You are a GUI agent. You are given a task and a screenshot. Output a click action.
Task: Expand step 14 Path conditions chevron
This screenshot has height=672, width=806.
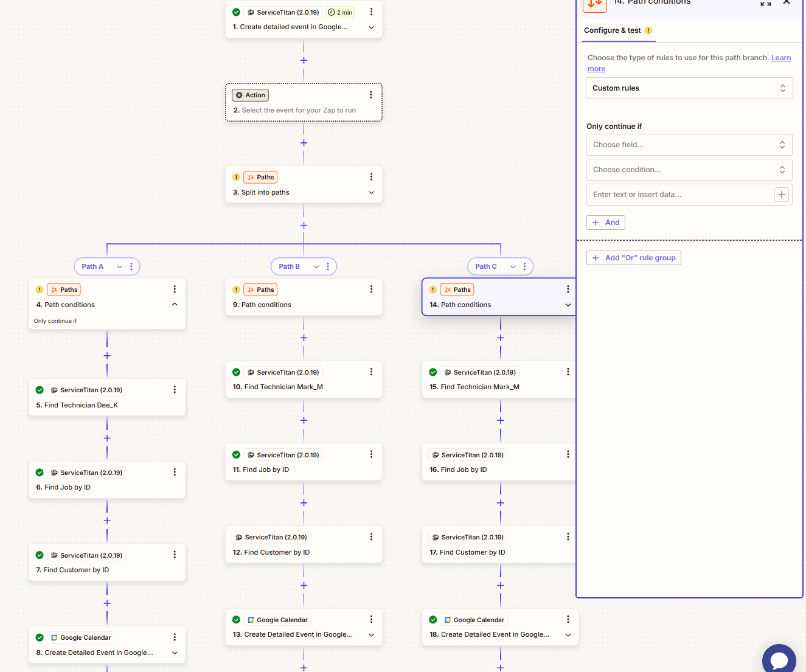tap(568, 305)
